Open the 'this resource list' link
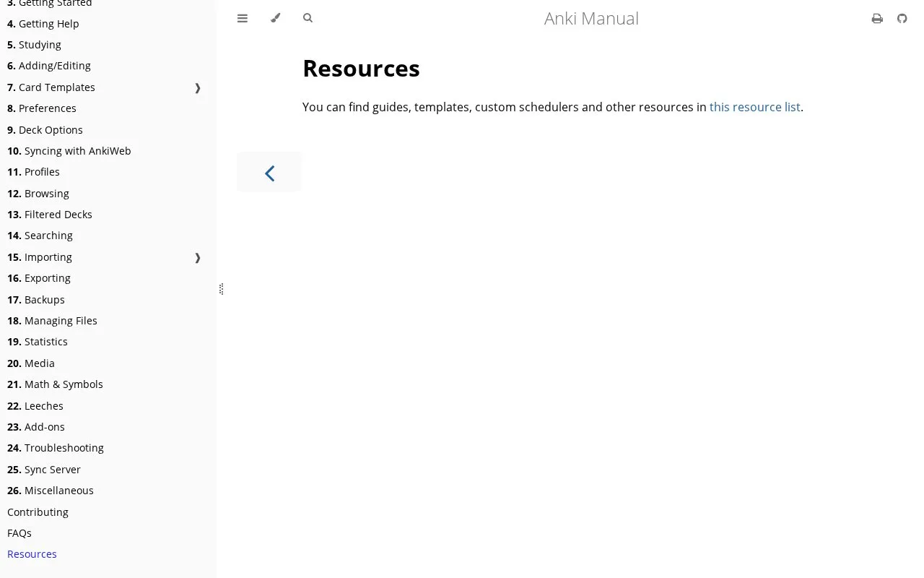924x578 pixels. point(755,107)
